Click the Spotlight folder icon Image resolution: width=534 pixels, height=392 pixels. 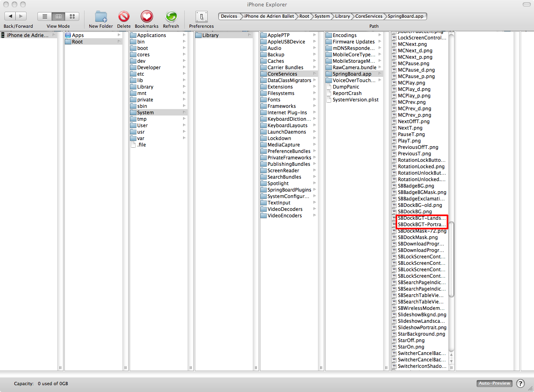(x=264, y=184)
